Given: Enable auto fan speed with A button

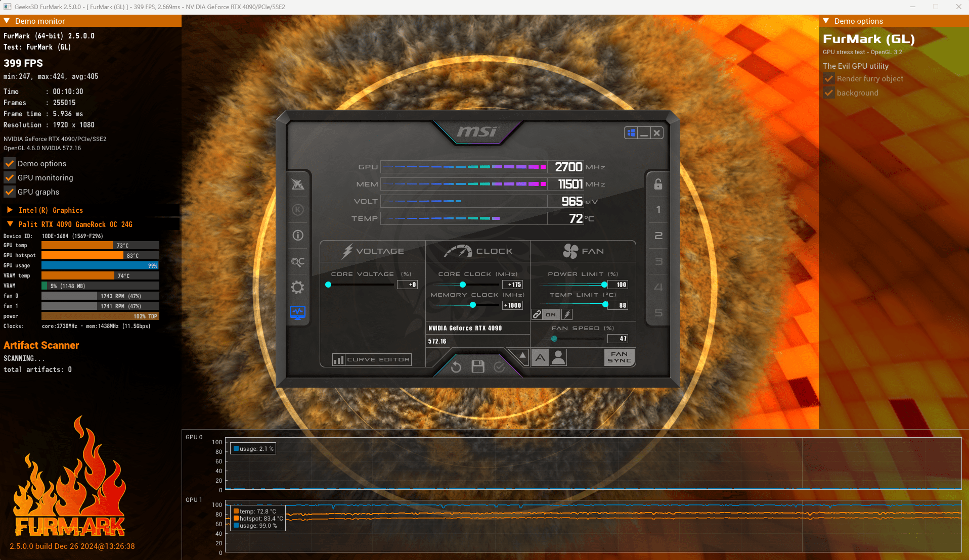Looking at the screenshot, I should pyautogui.click(x=540, y=357).
